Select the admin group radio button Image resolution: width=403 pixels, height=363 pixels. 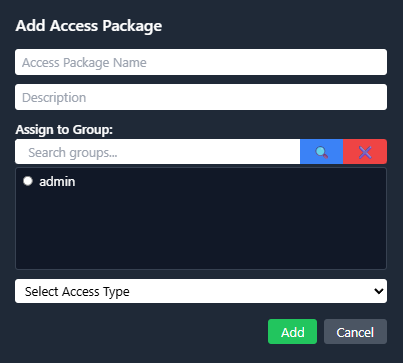(28, 181)
